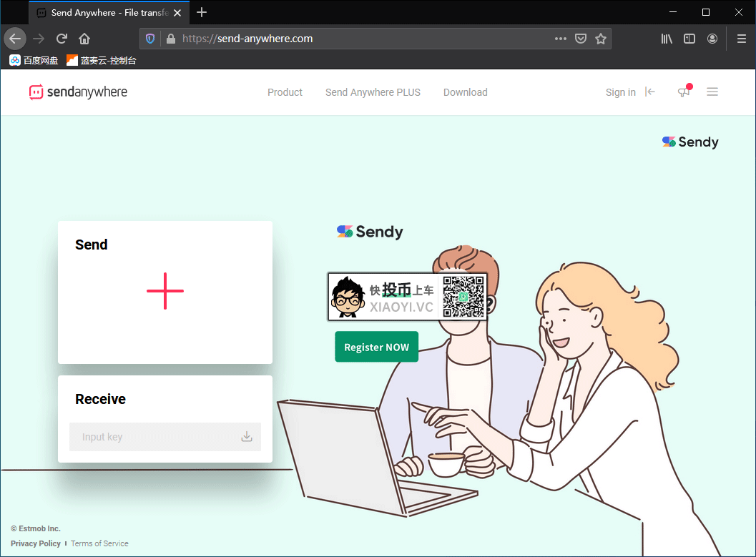
Task: Open a new browser tab with plus
Action: (202, 13)
